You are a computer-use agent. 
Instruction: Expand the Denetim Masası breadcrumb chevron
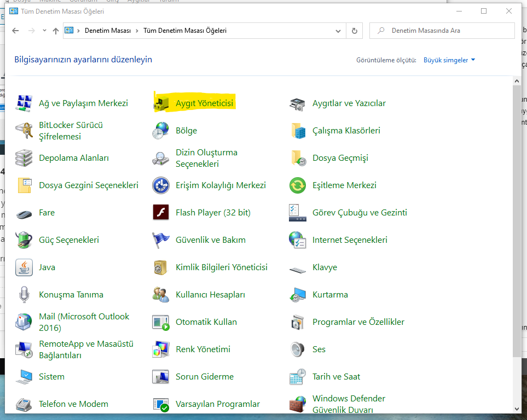click(137, 31)
